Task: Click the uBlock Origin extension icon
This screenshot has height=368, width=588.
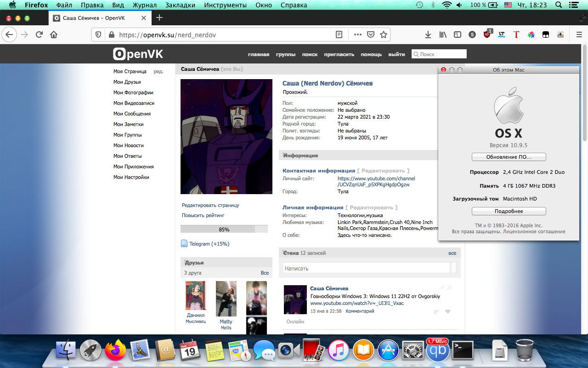Action: point(487,34)
